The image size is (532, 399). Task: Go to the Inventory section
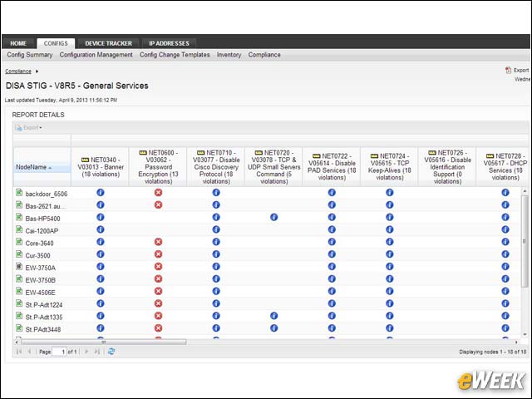[x=229, y=55]
